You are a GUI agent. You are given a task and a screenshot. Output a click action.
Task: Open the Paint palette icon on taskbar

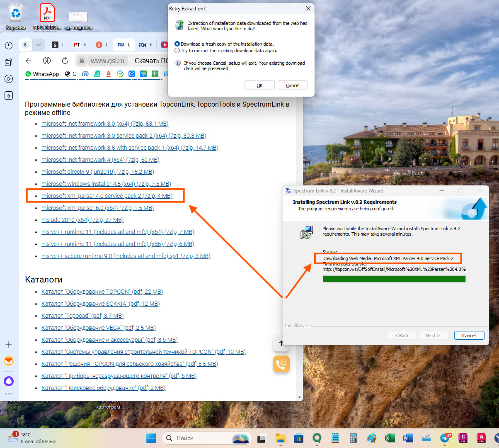(x=372, y=438)
